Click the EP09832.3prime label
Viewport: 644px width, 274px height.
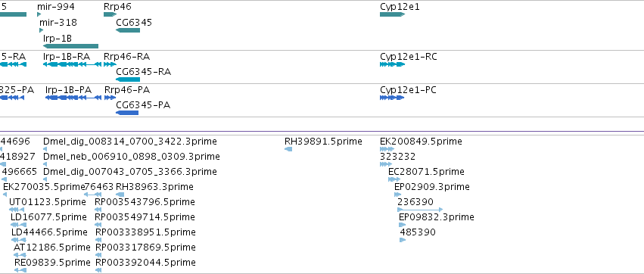[x=436, y=217]
